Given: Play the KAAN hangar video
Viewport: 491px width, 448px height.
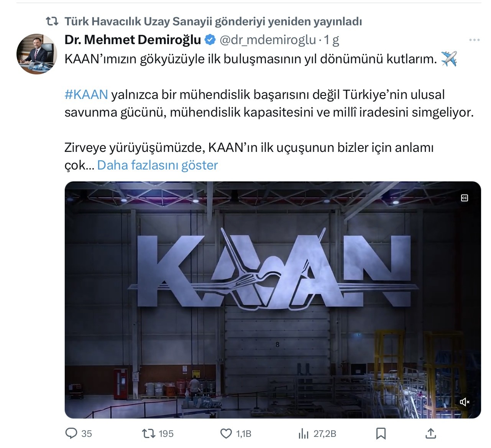Looking at the screenshot, I should 273,300.
